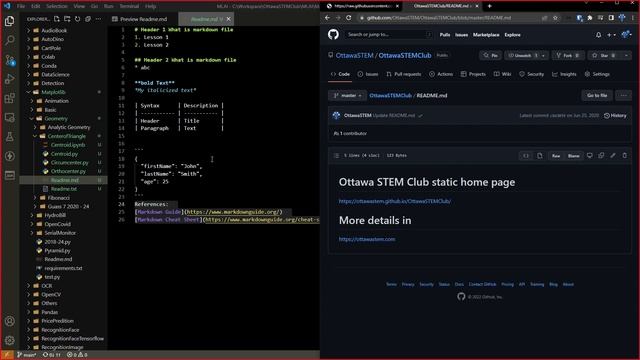The image size is (640, 360).
Task: Open the Pull requests repo tab
Action: pyautogui.click(x=404, y=74)
